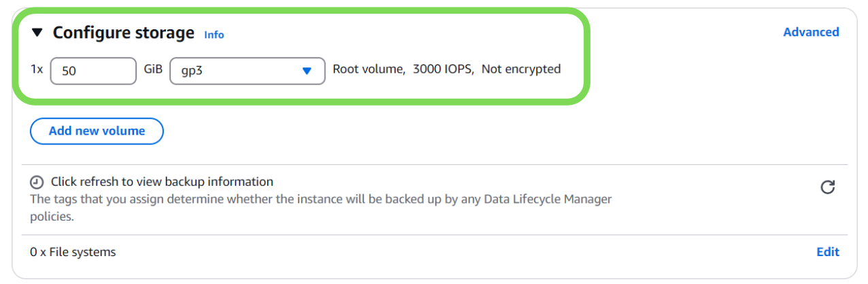Click the clock icon beside the backup information

point(37,183)
